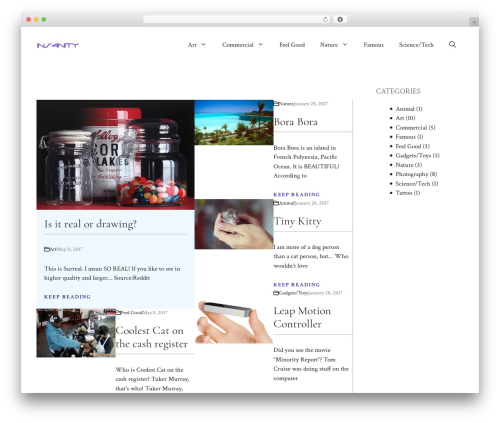Expand the Commercial menu chevron

click(x=261, y=44)
